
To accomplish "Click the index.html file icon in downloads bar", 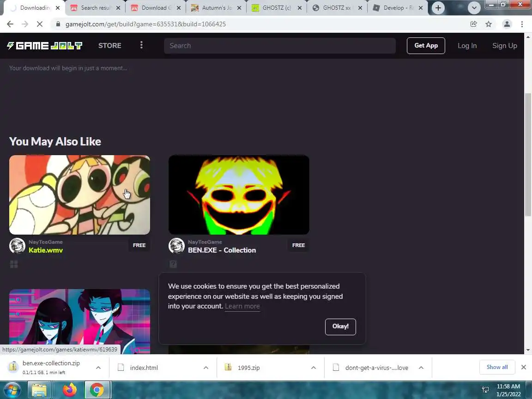I will 121,368.
